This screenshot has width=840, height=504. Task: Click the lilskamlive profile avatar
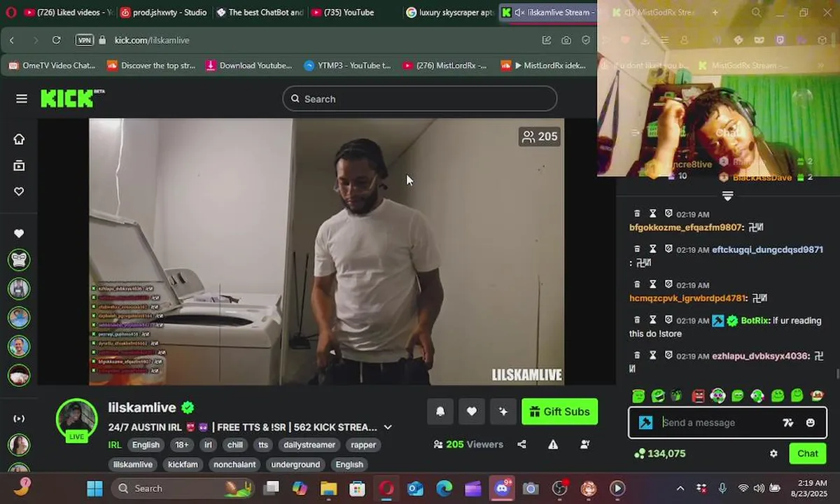(76, 419)
